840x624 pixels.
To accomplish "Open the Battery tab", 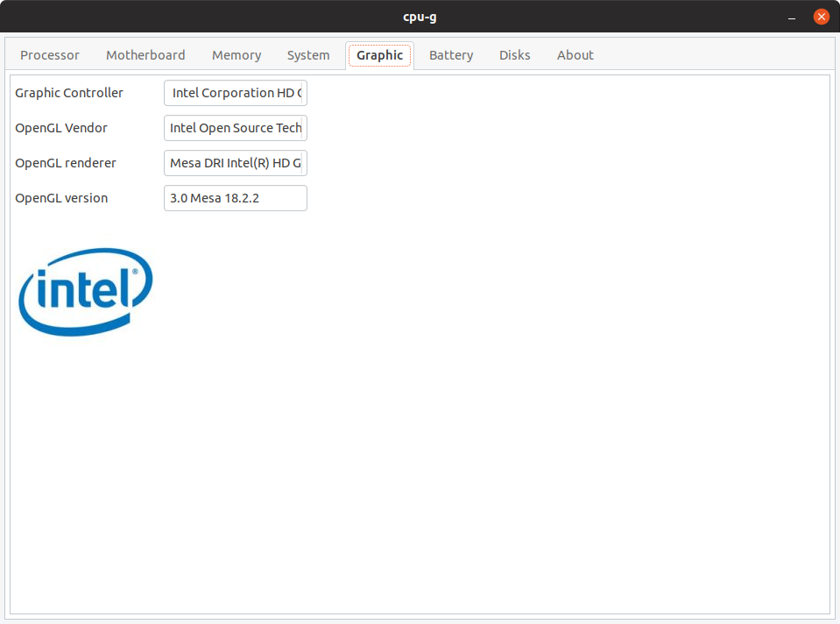I will (451, 55).
